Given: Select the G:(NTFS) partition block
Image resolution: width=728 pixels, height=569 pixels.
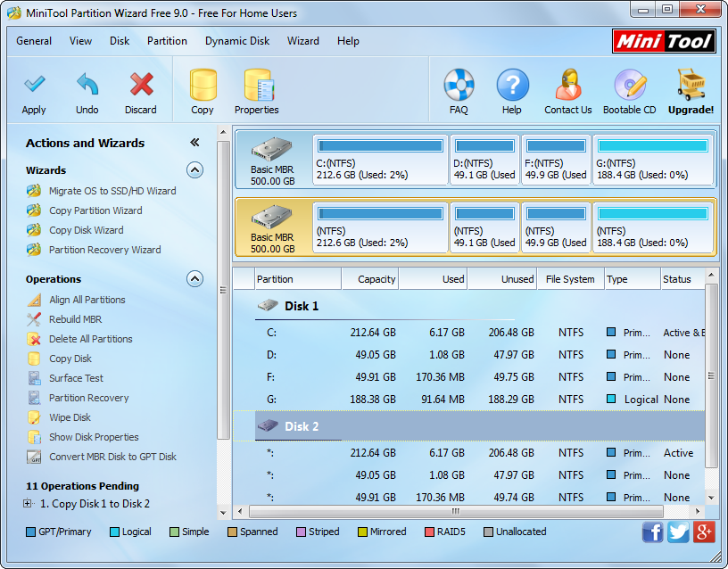Looking at the screenshot, I should tap(653, 161).
